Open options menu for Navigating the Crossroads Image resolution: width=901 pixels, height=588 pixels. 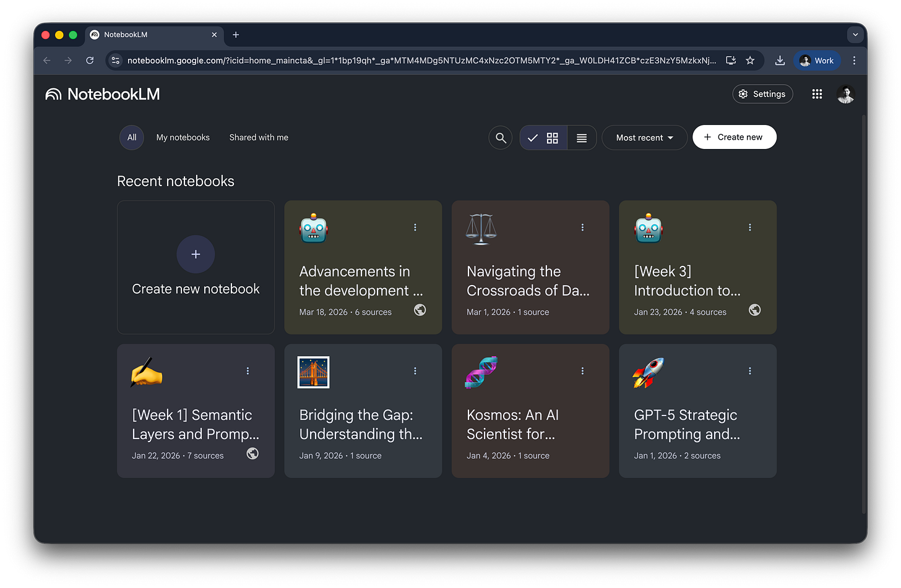(582, 228)
